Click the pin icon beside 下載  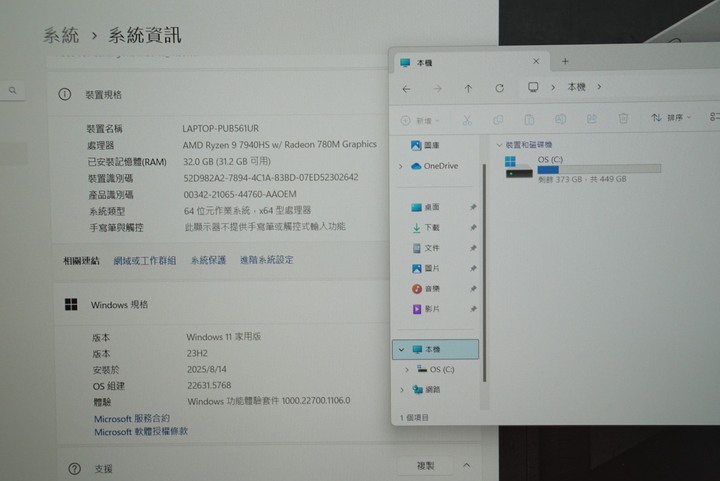pyautogui.click(x=473, y=228)
